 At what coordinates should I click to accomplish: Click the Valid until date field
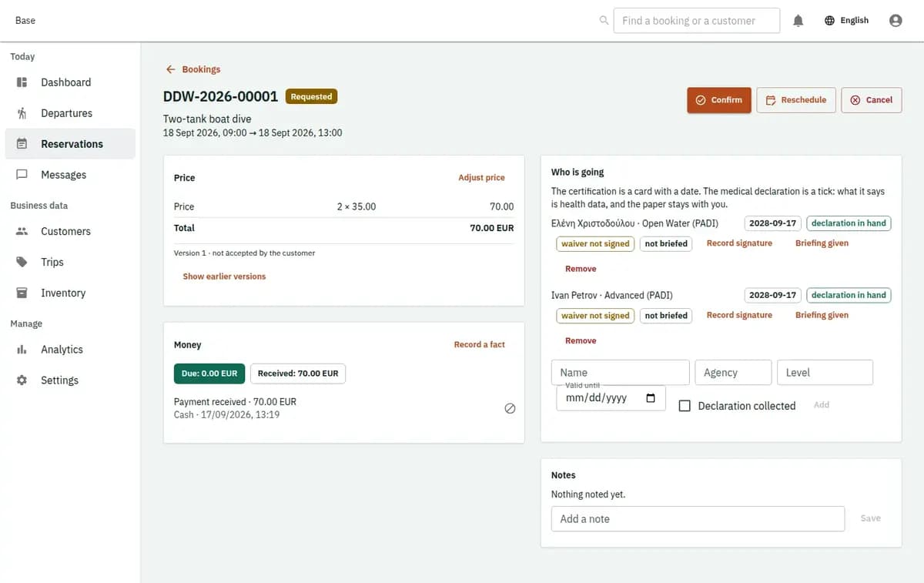click(x=611, y=398)
